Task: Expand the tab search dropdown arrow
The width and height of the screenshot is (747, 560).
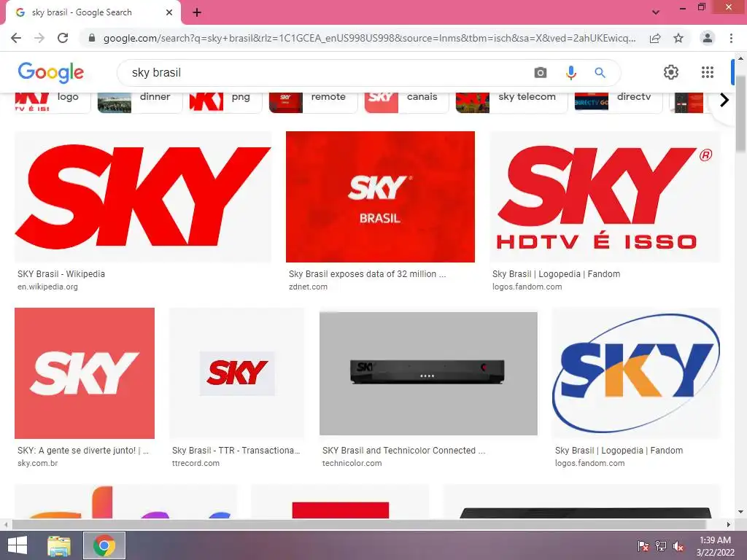Action: pyautogui.click(x=656, y=12)
